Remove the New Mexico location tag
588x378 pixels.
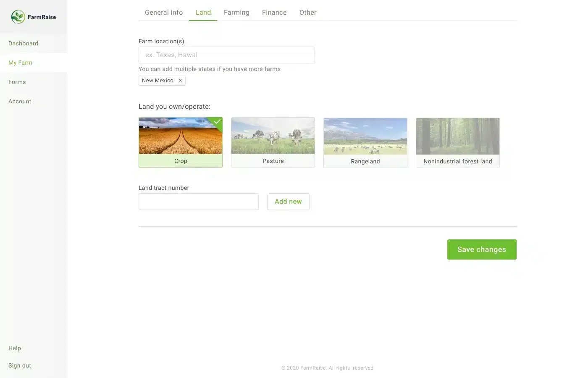click(181, 81)
